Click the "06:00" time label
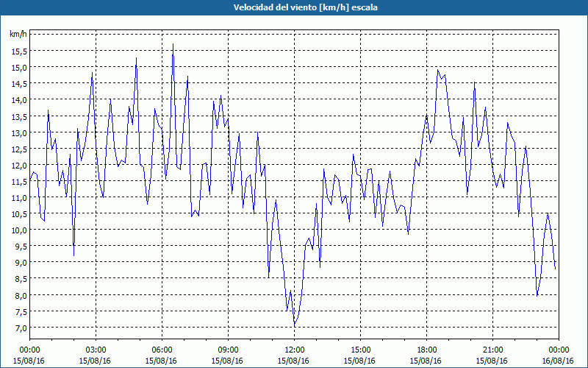 coord(162,350)
